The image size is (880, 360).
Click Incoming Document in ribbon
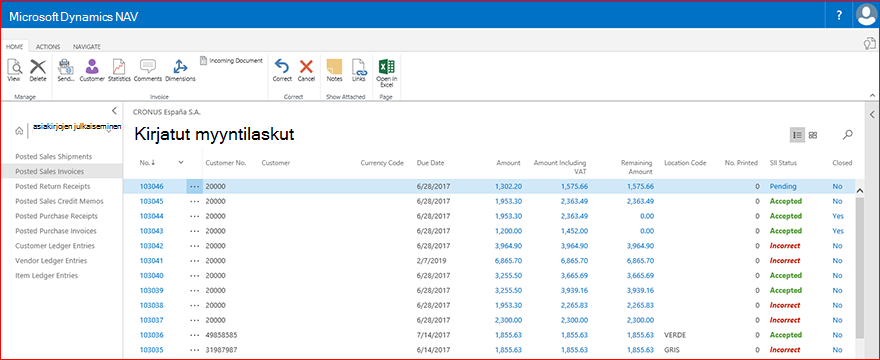(x=231, y=60)
